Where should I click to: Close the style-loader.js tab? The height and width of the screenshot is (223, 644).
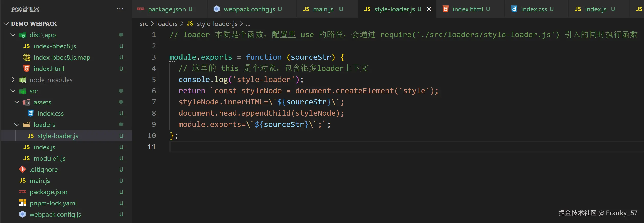coord(429,9)
